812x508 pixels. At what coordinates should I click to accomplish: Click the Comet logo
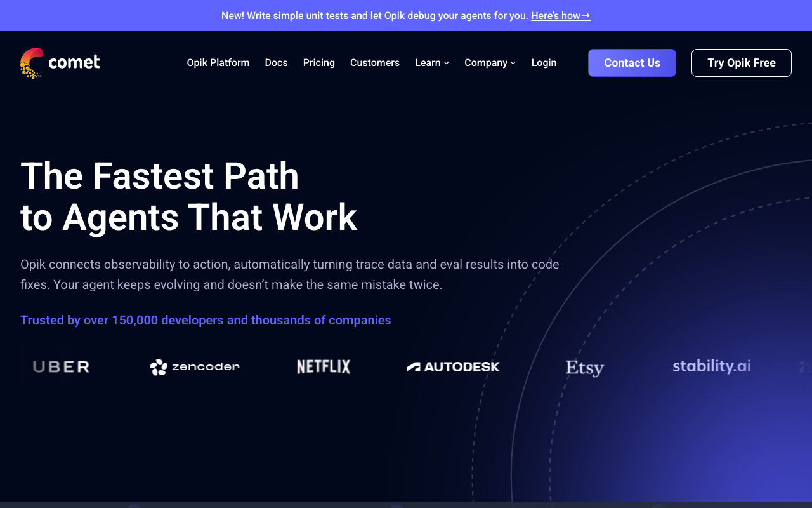[60, 63]
